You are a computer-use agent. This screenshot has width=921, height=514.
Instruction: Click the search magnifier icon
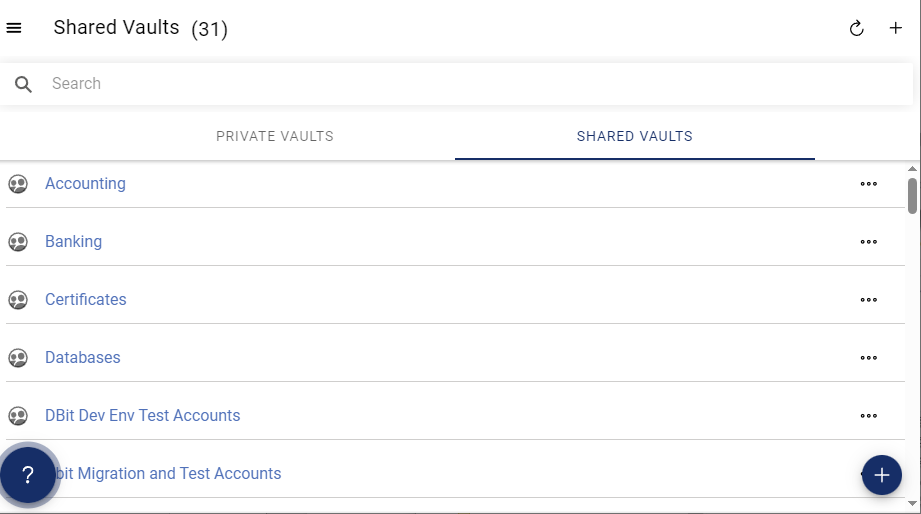pyautogui.click(x=23, y=84)
